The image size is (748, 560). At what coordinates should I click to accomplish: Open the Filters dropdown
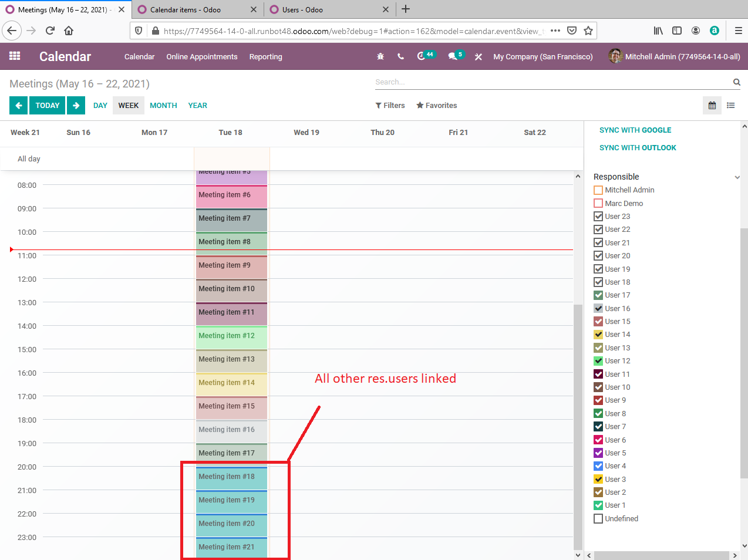click(390, 105)
